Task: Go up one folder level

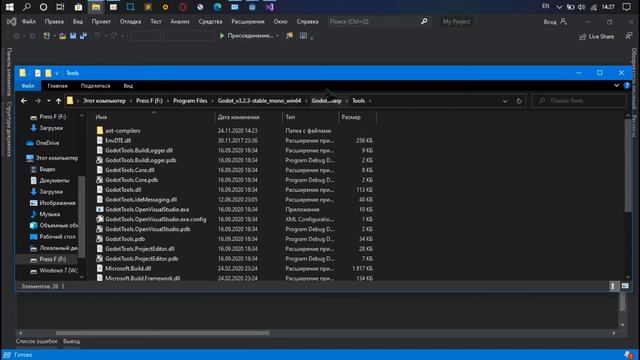Action: [x=58, y=101]
